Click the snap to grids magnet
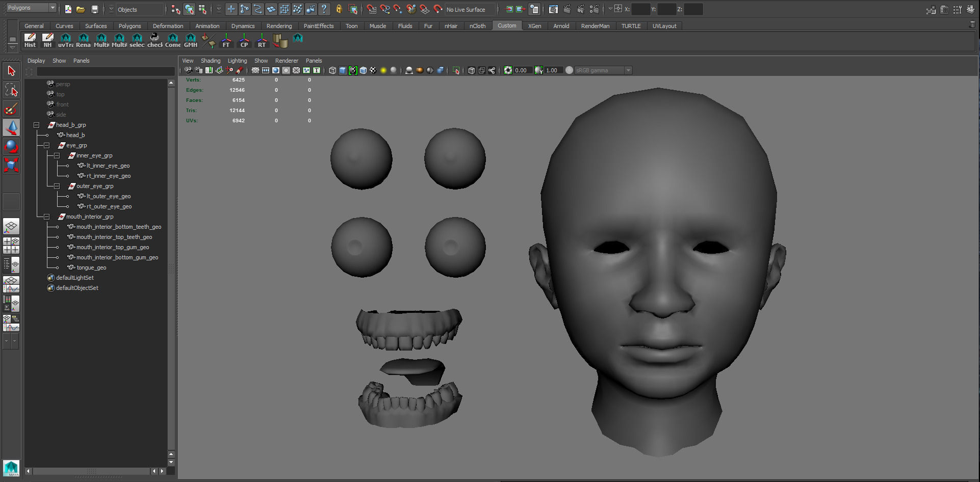Viewport: 980px width, 482px height. [x=371, y=9]
